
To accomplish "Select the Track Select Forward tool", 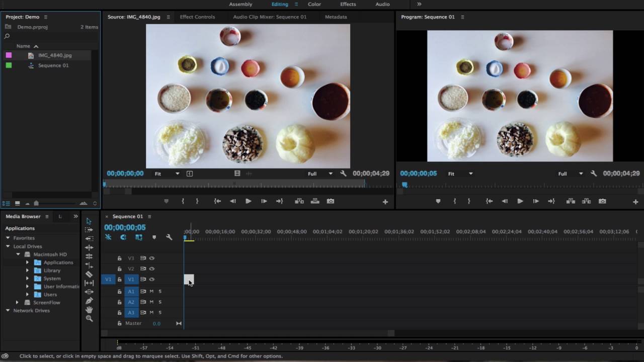I will (x=89, y=230).
